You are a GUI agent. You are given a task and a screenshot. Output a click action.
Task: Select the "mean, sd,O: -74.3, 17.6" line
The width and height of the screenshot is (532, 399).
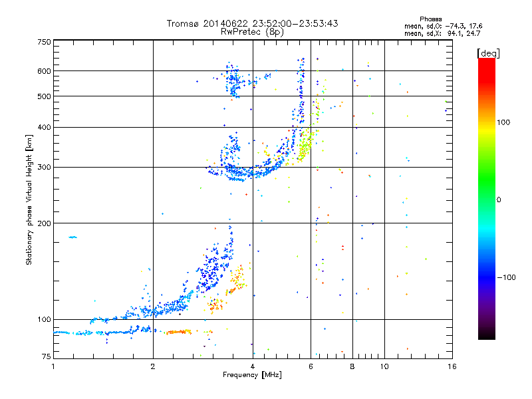[443, 26]
